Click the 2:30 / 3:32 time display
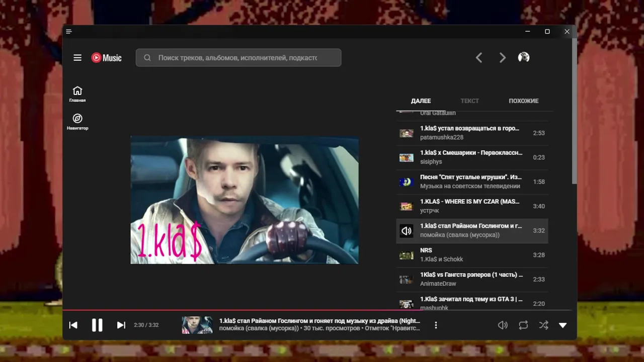Screen dimensions: 644x362 point(146,325)
